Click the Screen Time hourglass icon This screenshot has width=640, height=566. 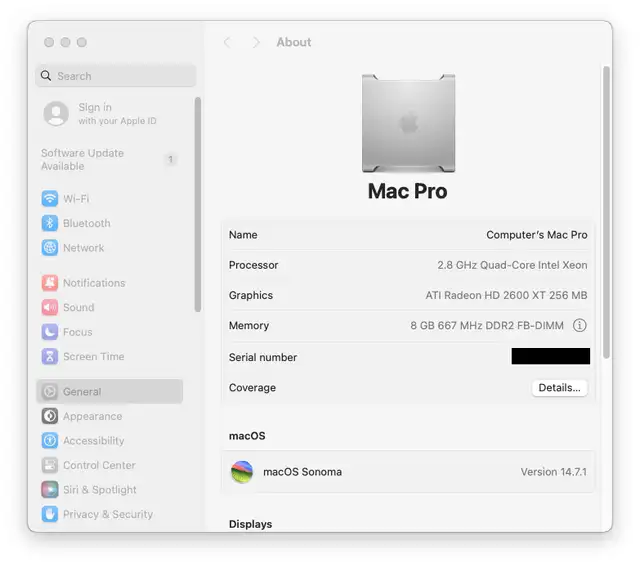click(x=50, y=356)
